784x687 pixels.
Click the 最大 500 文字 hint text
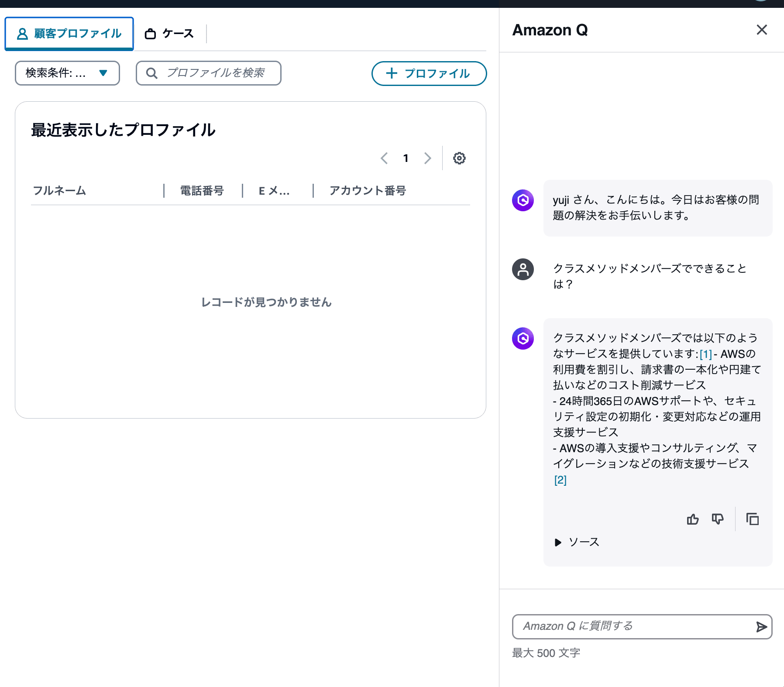click(x=546, y=653)
